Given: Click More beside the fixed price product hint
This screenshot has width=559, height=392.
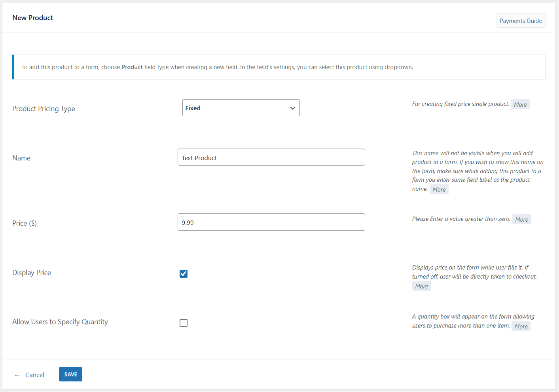Looking at the screenshot, I should tap(520, 105).
